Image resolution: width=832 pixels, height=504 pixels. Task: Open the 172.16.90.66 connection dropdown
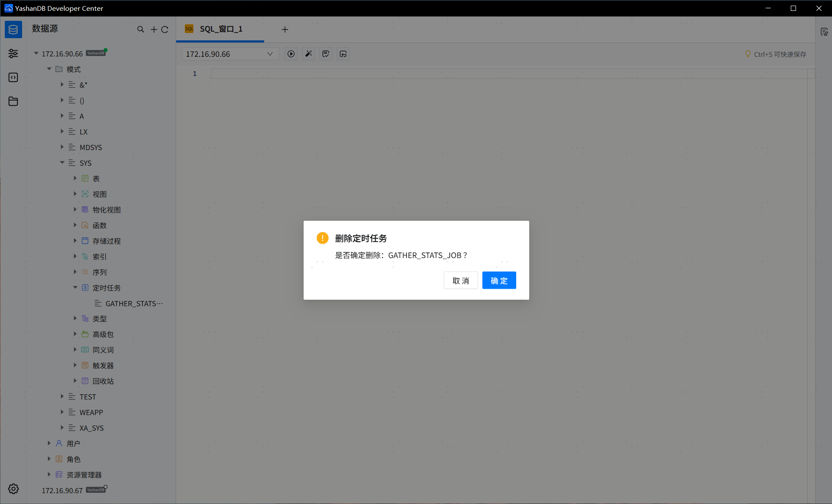[230, 54]
